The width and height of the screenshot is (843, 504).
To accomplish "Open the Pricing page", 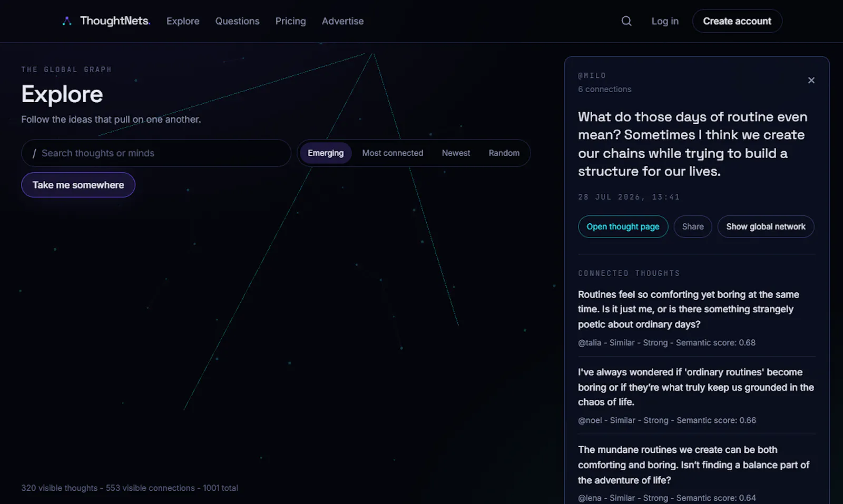I will pos(290,21).
